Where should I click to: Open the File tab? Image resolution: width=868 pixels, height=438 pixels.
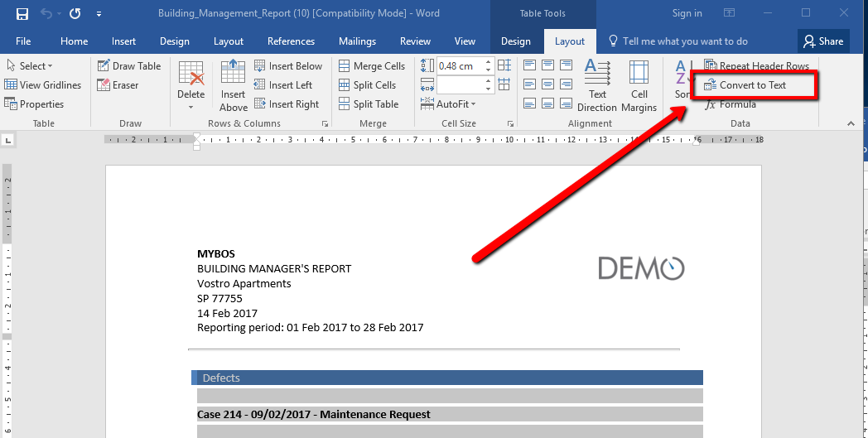(23, 41)
